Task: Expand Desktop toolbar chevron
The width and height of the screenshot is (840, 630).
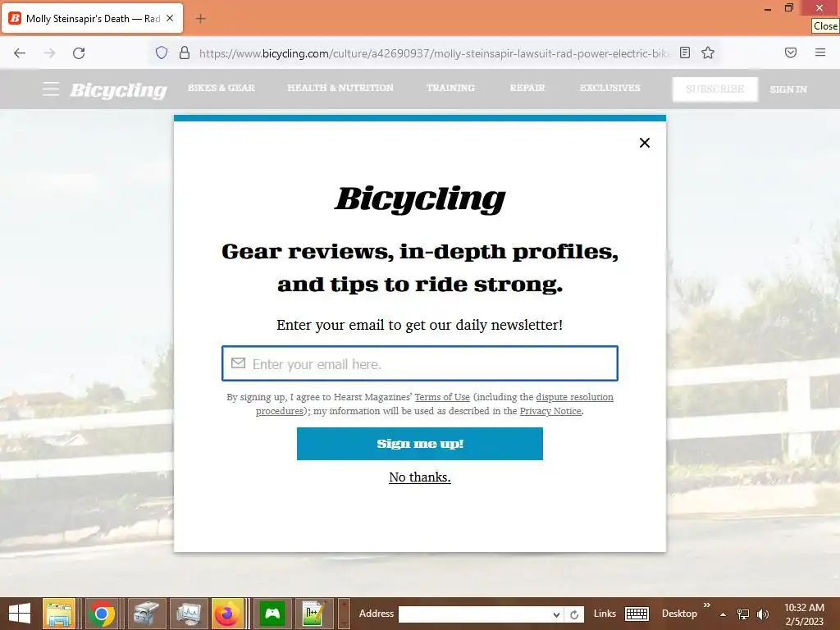Action: tap(706, 605)
